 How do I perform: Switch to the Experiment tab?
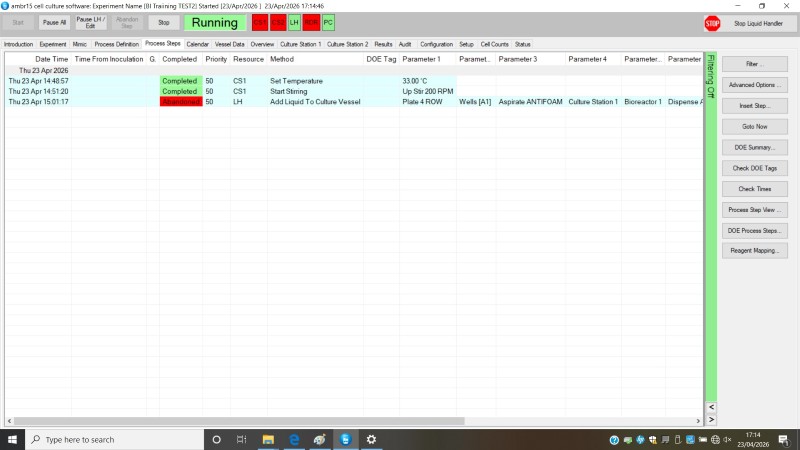click(53, 44)
